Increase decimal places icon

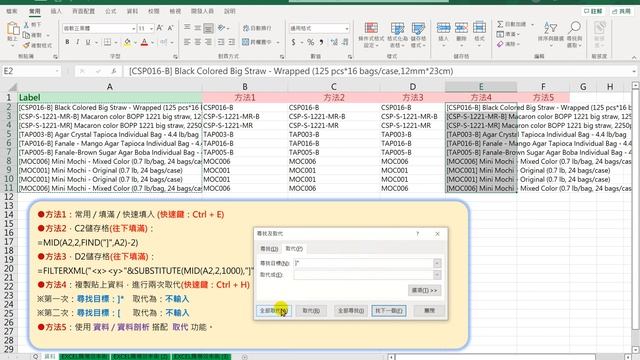coord(334,42)
